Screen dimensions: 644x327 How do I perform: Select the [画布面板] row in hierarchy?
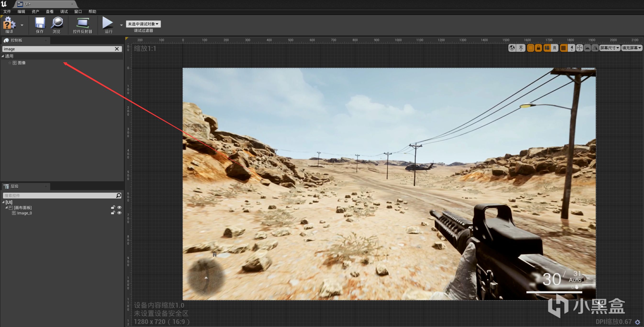(62, 208)
